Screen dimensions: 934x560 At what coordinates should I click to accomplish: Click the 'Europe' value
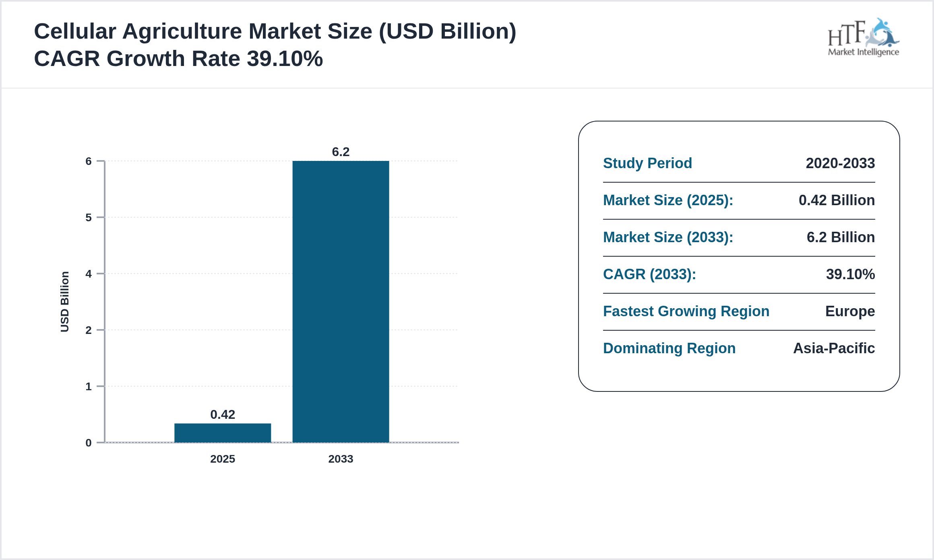pos(850,311)
